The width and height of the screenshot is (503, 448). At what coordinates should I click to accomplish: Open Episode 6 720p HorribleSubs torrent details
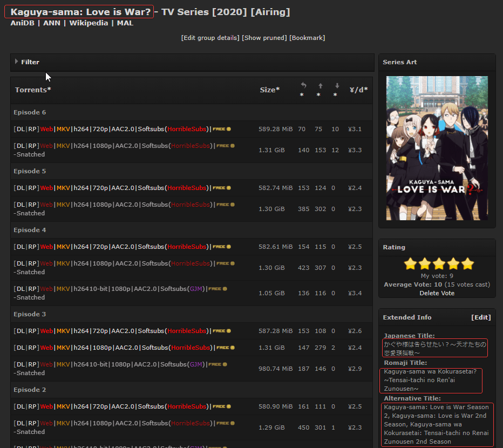click(x=125, y=129)
